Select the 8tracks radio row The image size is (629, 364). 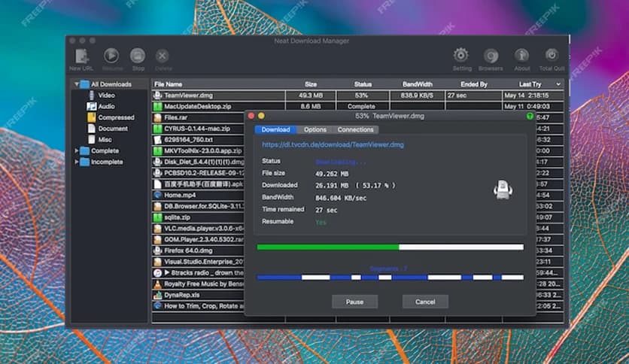point(199,273)
